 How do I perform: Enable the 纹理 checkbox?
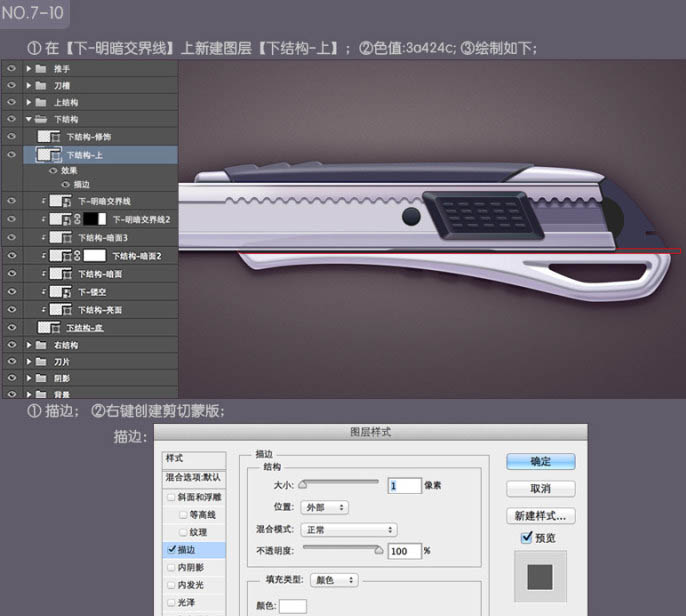tap(183, 532)
